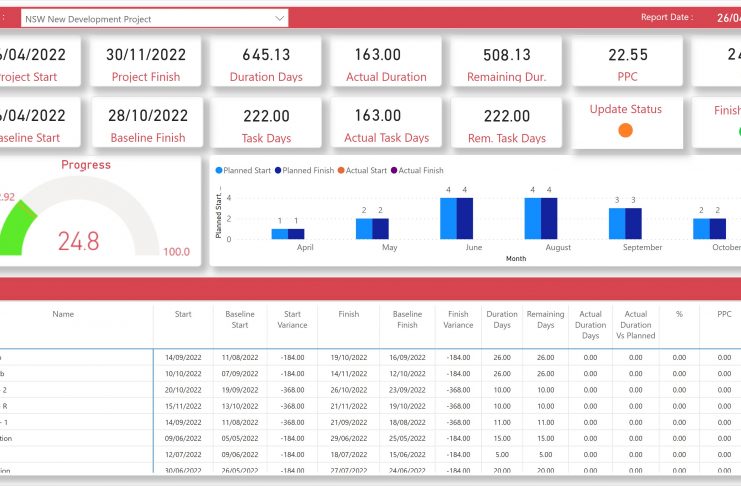Click the Actual Start legend marker
This screenshot has width=741, height=486.
click(x=340, y=171)
